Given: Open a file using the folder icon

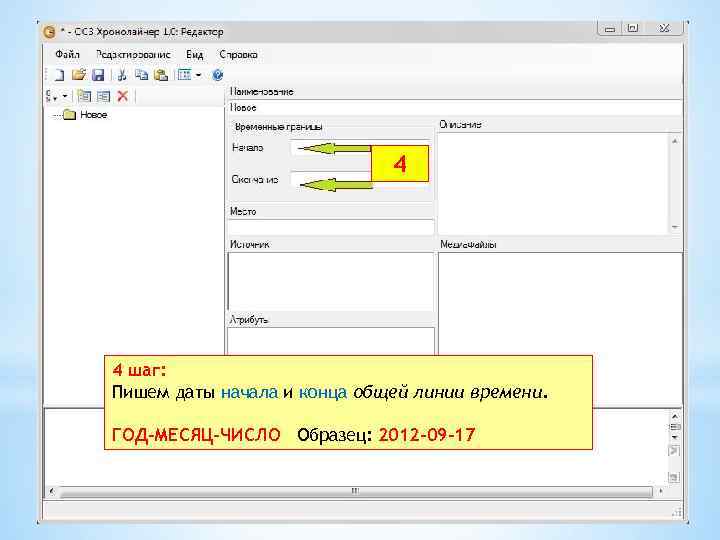Looking at the screenshot, I should [x=79, y=74].
